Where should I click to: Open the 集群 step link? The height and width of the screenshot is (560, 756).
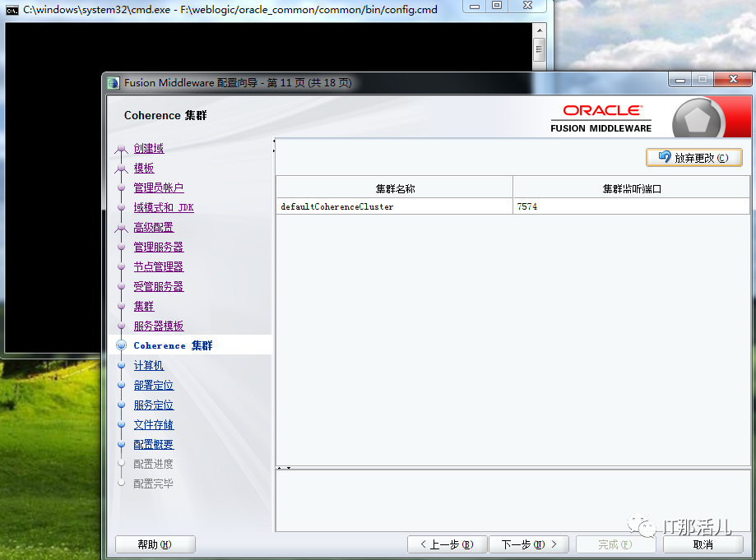[144, 306]
